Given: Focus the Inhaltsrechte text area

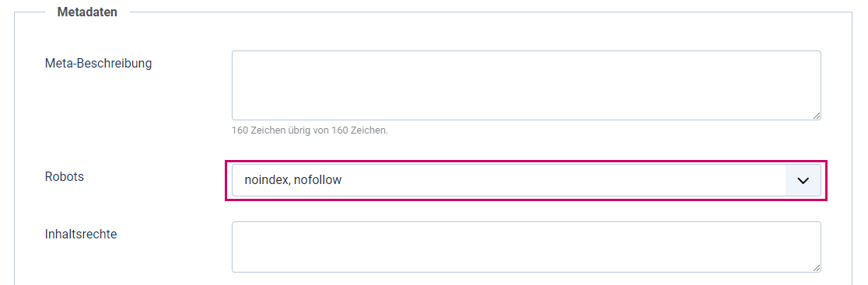Looking at the screenshot, I should [526, 247].
